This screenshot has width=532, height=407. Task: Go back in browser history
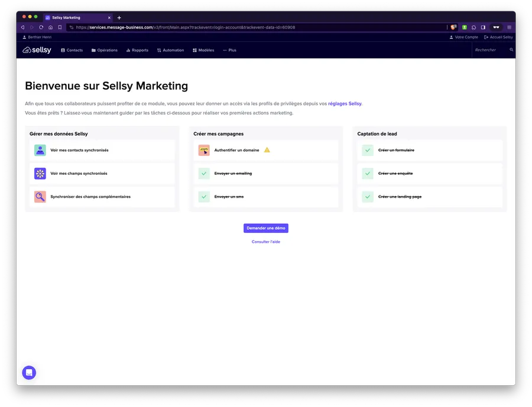click(x=22, y=27)
